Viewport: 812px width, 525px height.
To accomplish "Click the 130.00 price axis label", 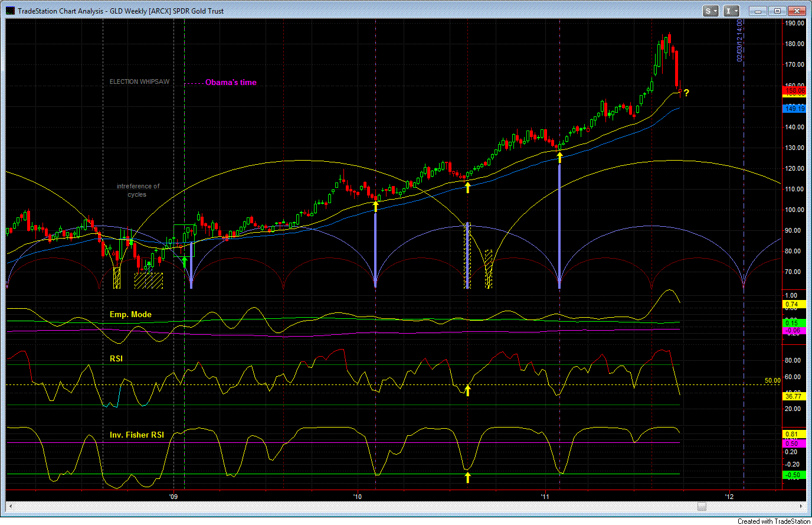I will click(794, 148).
